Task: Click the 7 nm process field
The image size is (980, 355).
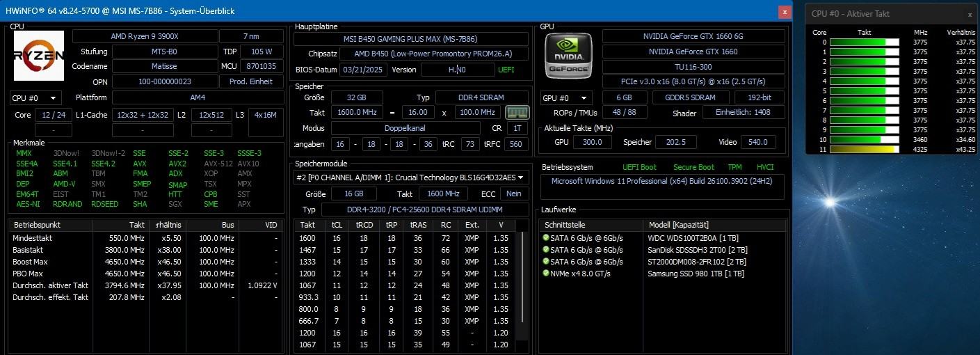Action: [x=251, y=36]
